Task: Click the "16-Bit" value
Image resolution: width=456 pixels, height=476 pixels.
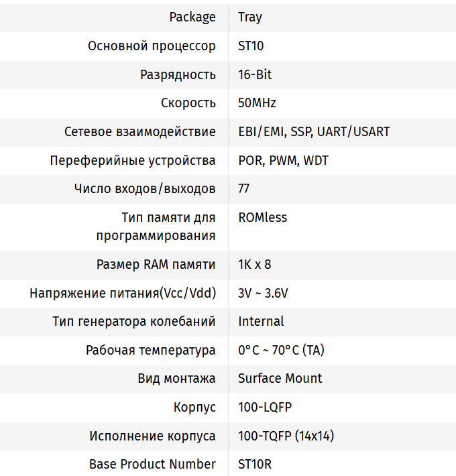Action: pos(255,74)
